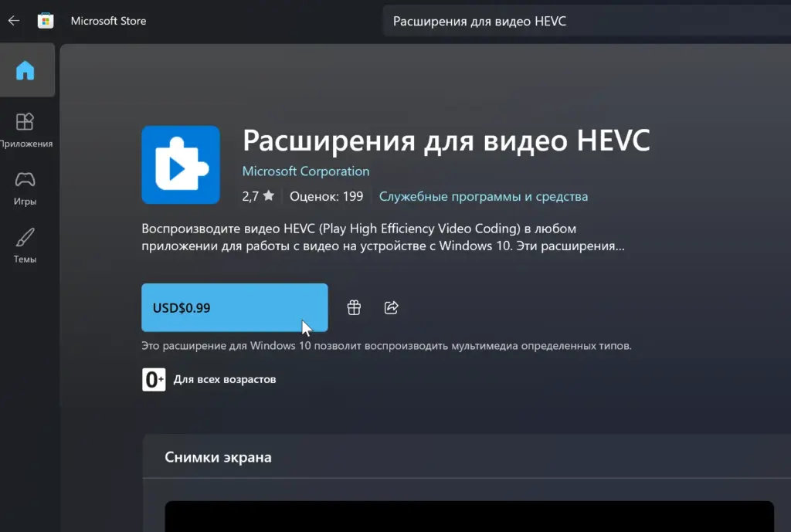Open Игры section in sidebar
The width and height of the screenshot is (791, 532).
[25, 188]
